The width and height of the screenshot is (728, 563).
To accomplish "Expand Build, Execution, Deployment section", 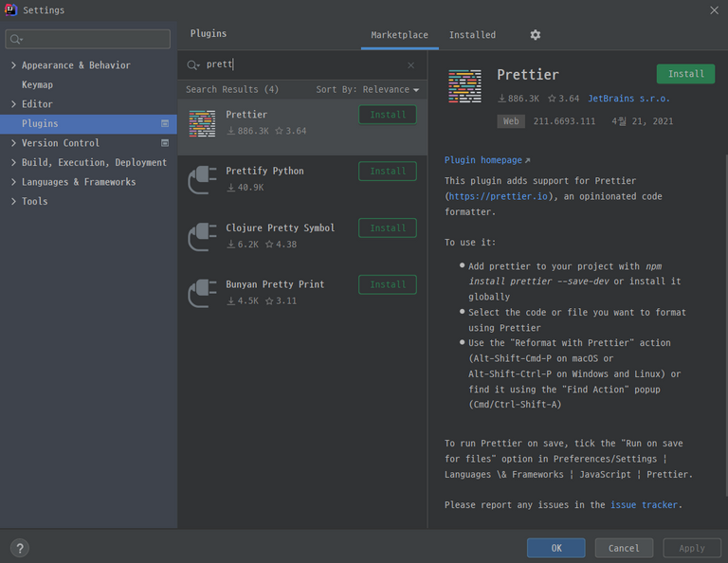I will (x=13, y=162).
